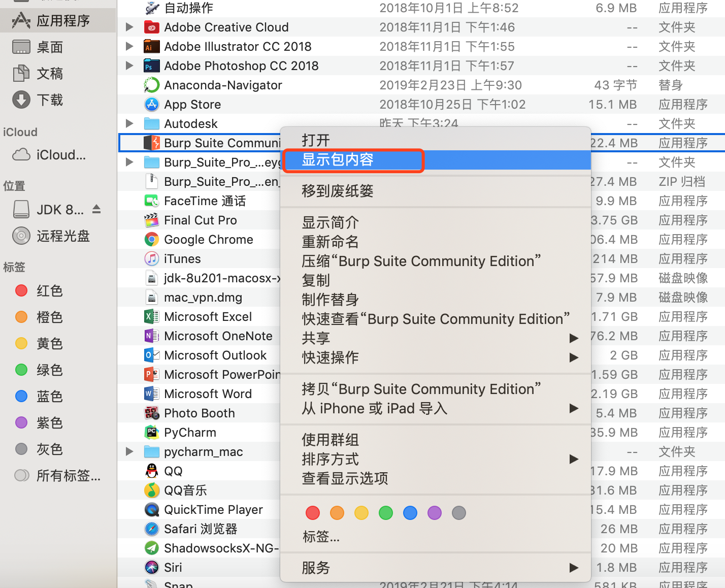Open 下载 in the sidebar
Image resolution: width=725 pixels, height=588 pixels.
pos(58,100)
